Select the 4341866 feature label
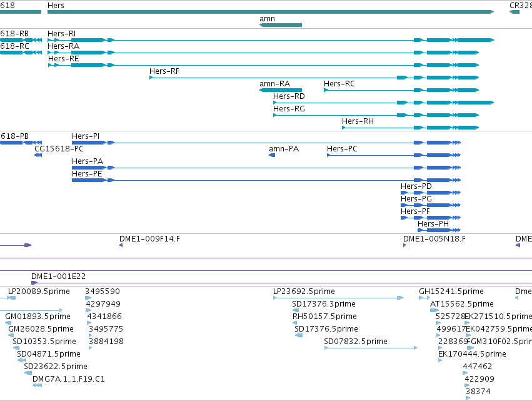The height and width of the screenshot is (401, 532). coord(104,317)
